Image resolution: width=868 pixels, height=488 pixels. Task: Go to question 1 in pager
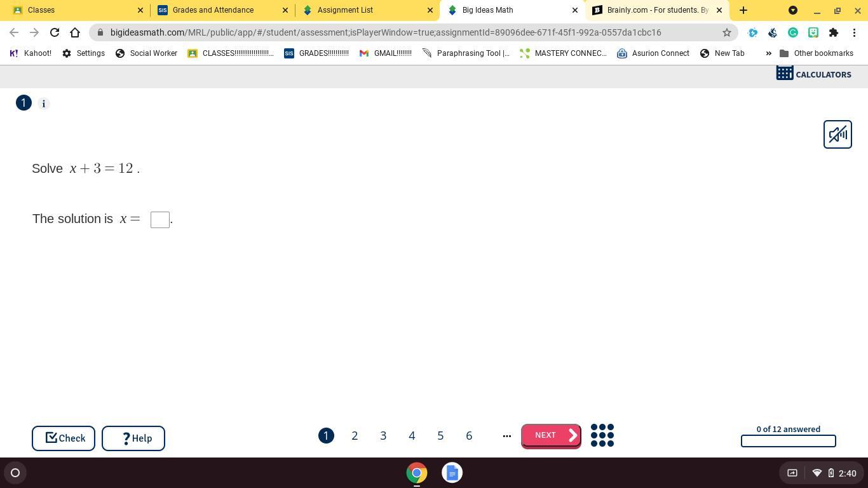click(326, 435)
